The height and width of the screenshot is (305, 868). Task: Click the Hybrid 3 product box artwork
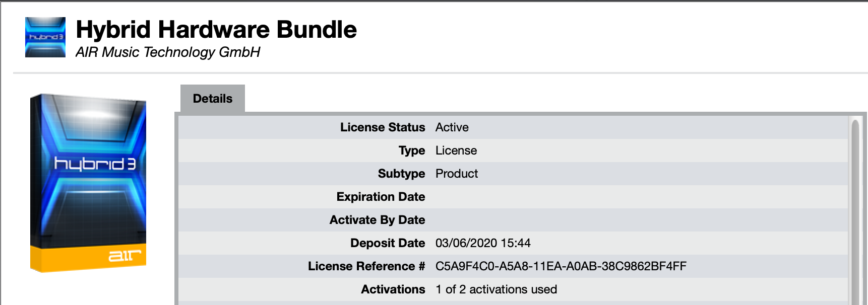[89, 183]
